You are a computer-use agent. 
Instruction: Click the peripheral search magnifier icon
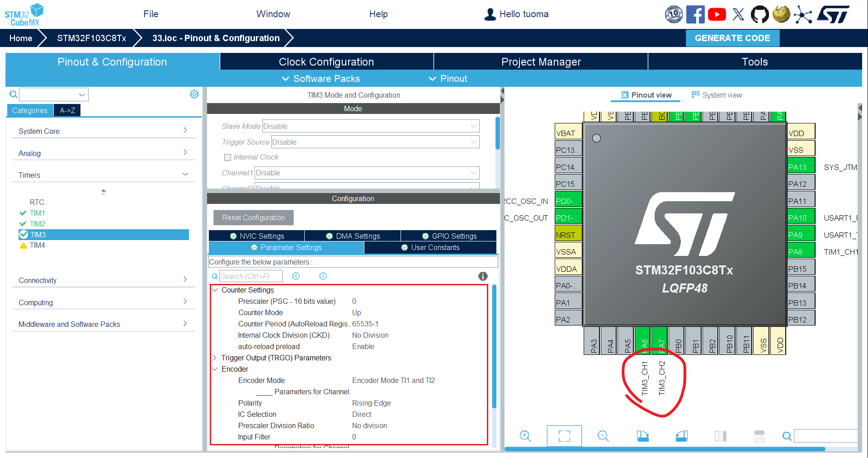pos(14,94)
